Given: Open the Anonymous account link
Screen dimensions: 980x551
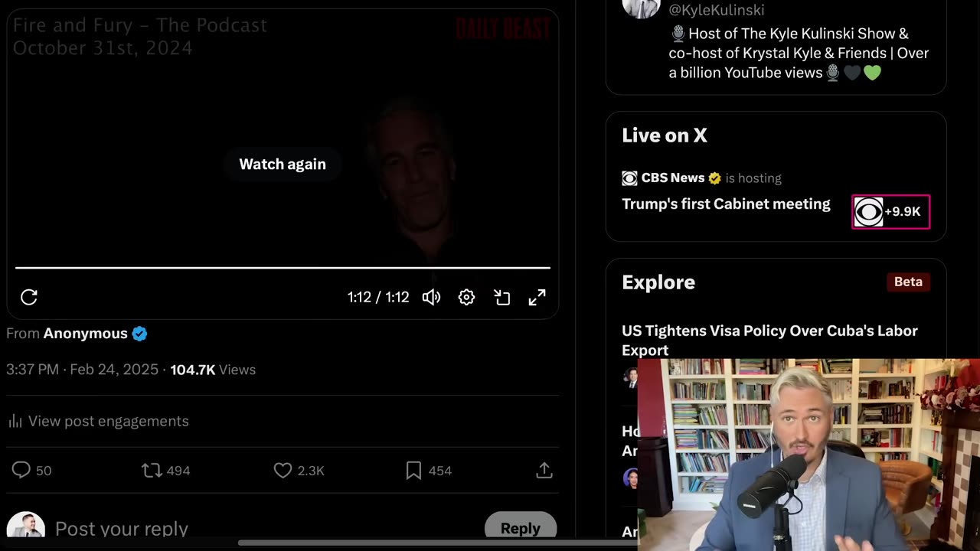Looking at the screenshot, I should [85, 333].
